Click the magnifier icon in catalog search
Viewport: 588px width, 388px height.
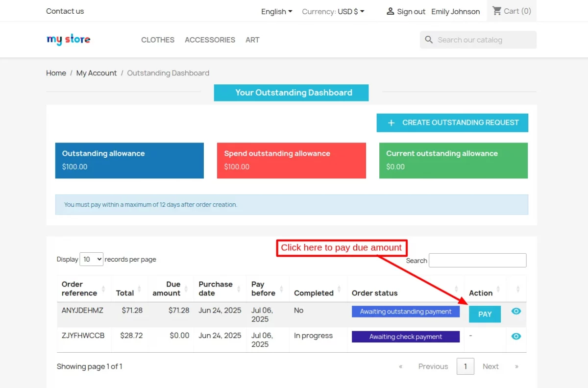[429, 40]
